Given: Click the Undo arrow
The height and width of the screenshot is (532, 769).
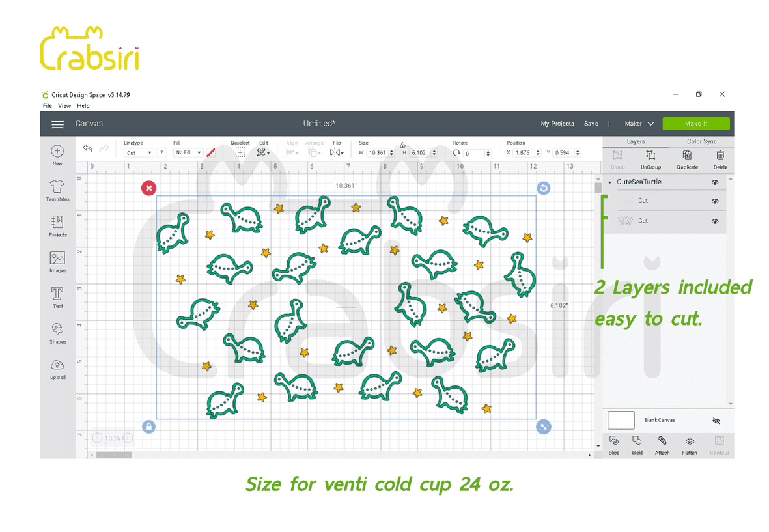Looking at the screenshot, I should tap(88, 149).
